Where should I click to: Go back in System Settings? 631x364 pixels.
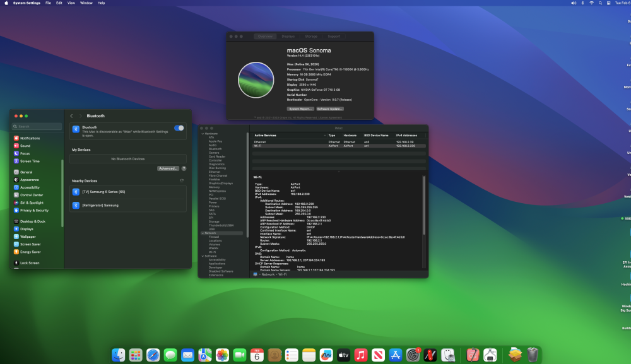[x=72, y=116]
